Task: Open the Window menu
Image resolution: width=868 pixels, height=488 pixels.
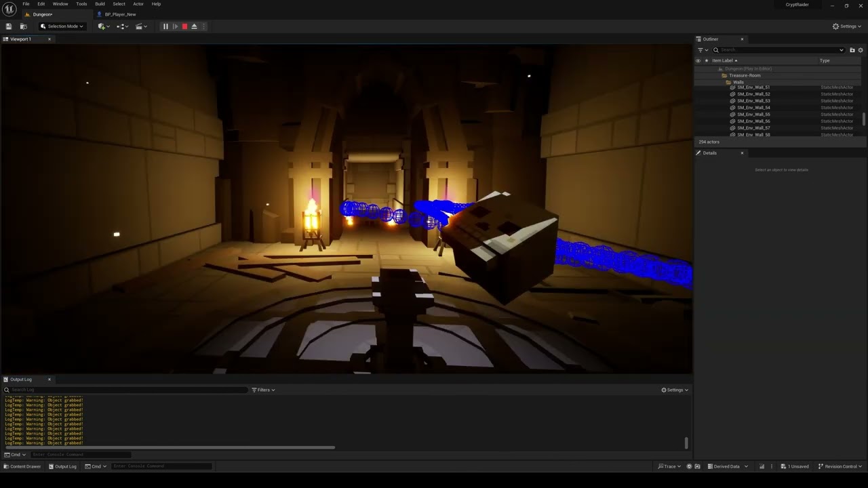Action: pyautogui.click(x=60, y=4)
